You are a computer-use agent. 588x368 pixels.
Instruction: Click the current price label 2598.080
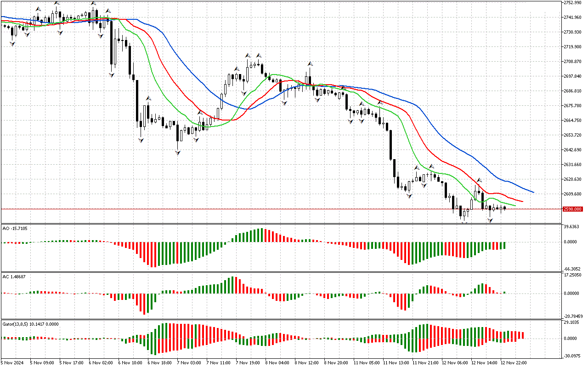tap(572, 209)
